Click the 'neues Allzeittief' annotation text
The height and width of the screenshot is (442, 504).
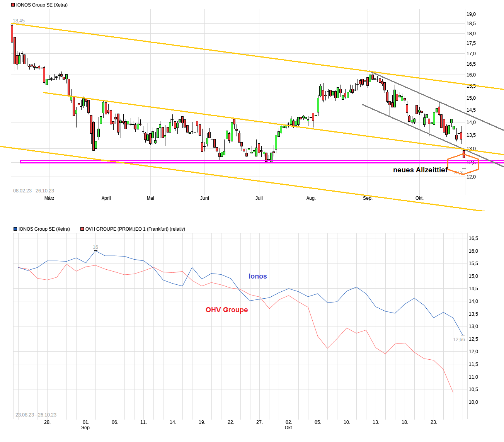point(420,170)
